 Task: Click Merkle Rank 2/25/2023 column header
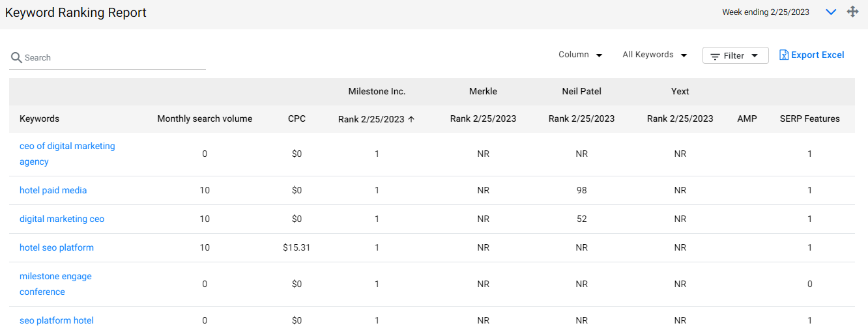click(x=483, y=119)
